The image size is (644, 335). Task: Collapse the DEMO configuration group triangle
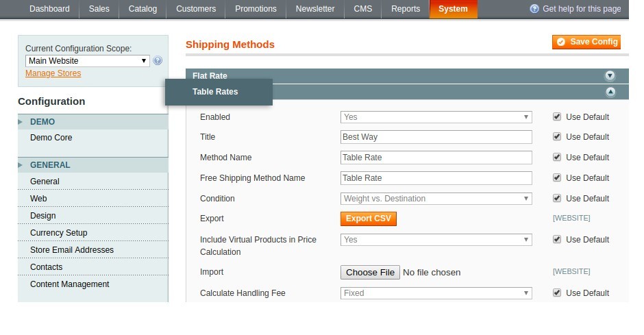pyautogui.click(x=20, y=122)
